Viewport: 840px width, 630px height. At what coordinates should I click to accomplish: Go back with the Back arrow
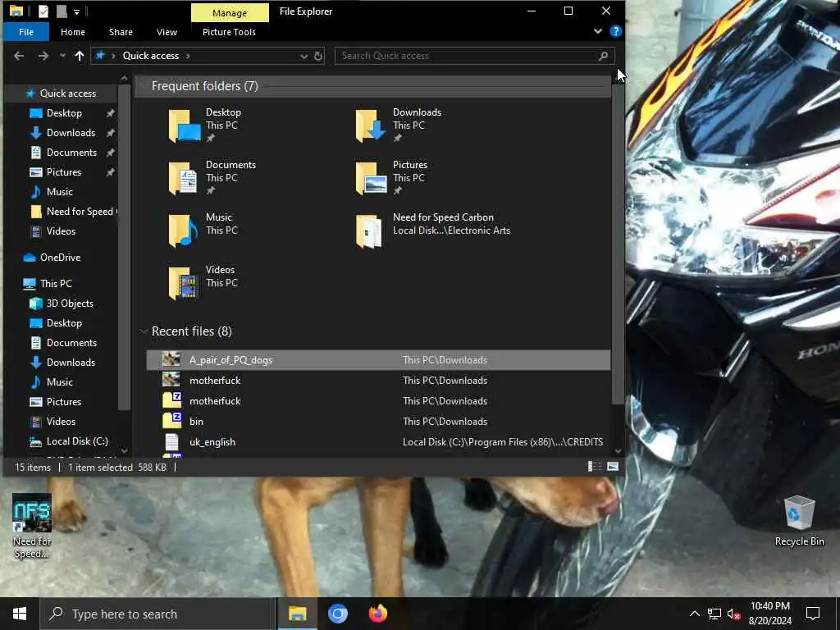(x=19, y=56)
